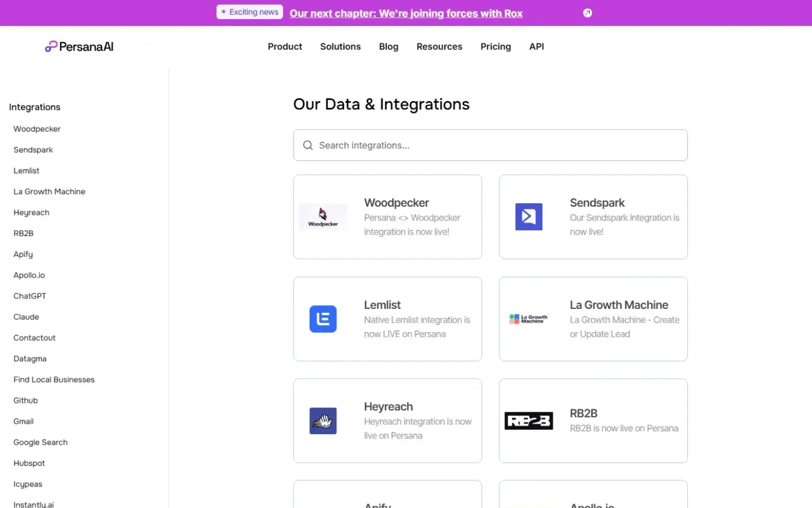This screenshot has height=508, width=812.
Task: Click the search magnifier icon
Action: [x=308, y=145]
